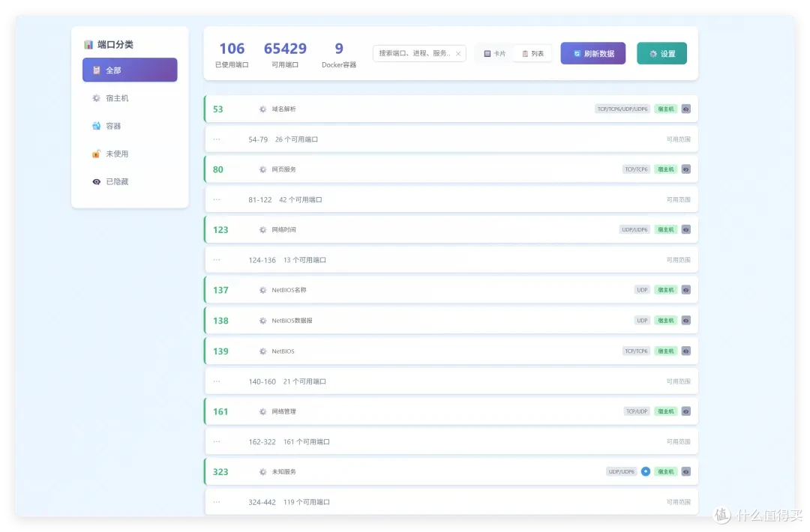Show the 未使用 ports category
The height and width of the screenshot is (532, 810).
coord(130,154)
